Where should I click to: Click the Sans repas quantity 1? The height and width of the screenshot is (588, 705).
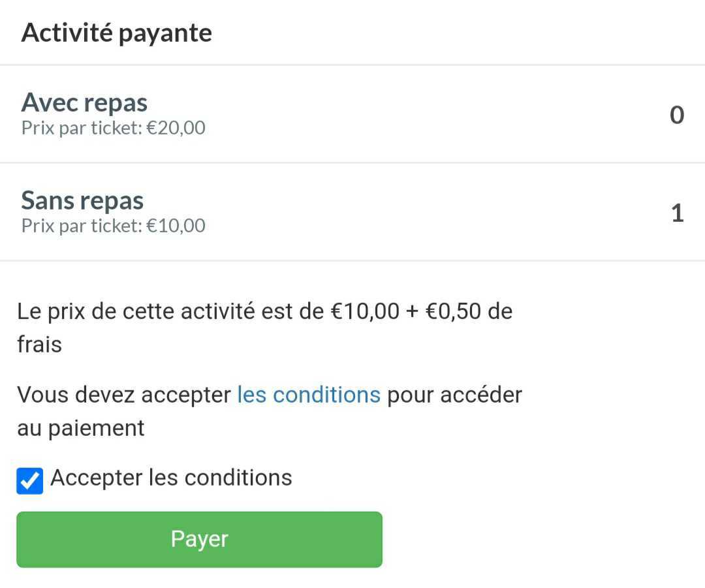click(x=678, y=213)
